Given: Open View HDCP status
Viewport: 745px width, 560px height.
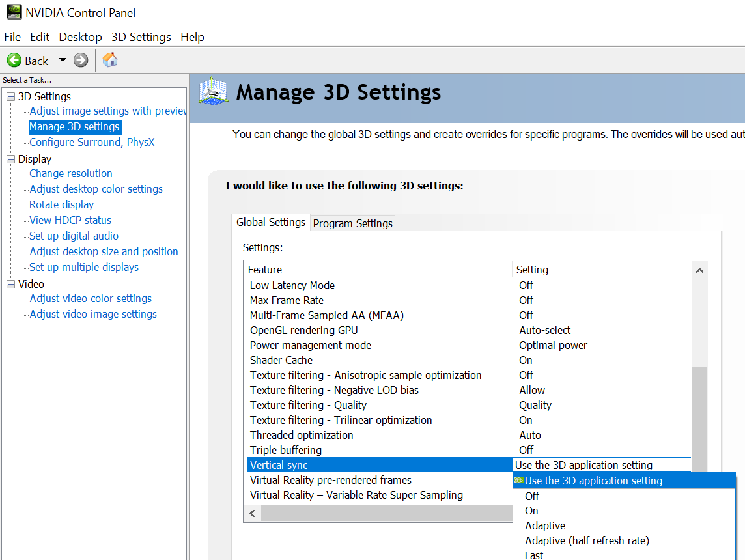Looking at the screenshot, I should [x=70, y=220].
